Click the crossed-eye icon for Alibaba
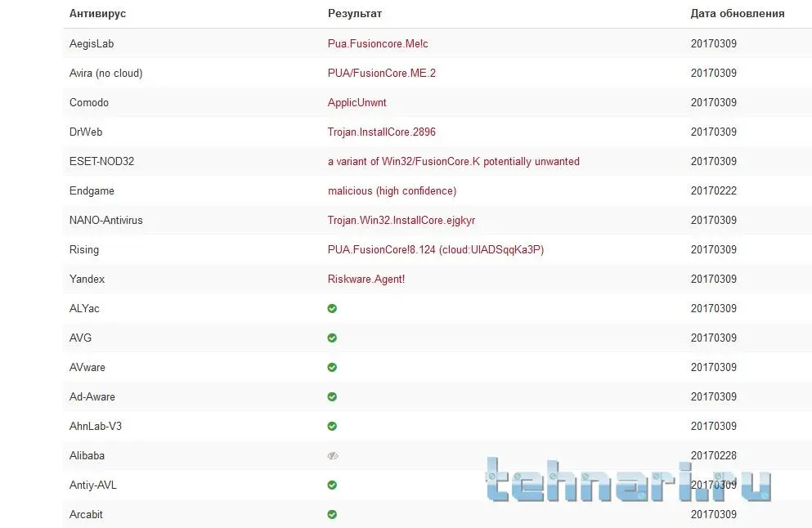The width and height of the screenshot is (812, 528). pyautogui.click(x=332, y=455)
